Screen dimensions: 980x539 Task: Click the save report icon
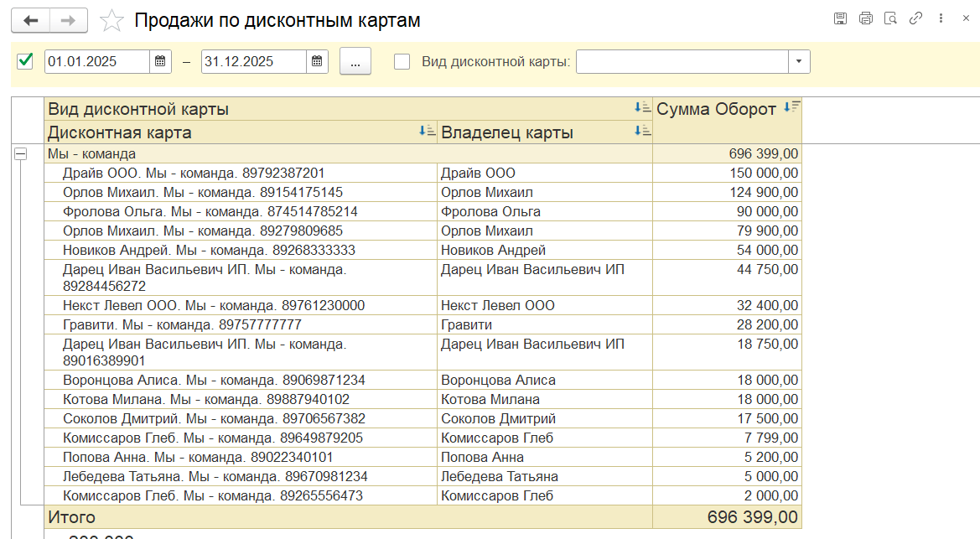[x=840, y=18]
